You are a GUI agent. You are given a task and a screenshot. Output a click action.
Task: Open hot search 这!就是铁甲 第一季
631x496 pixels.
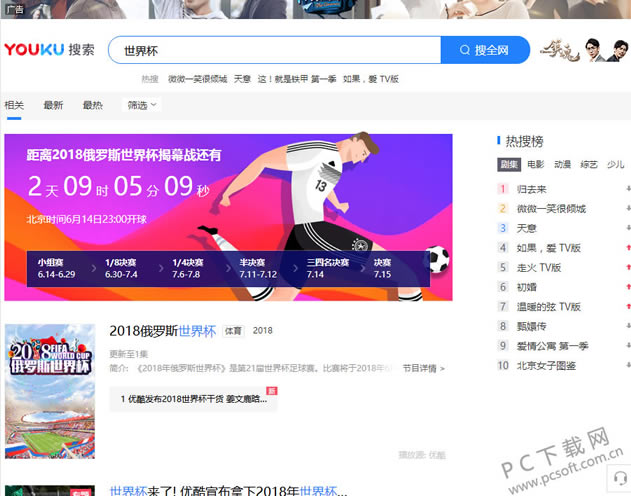[297, 79]
